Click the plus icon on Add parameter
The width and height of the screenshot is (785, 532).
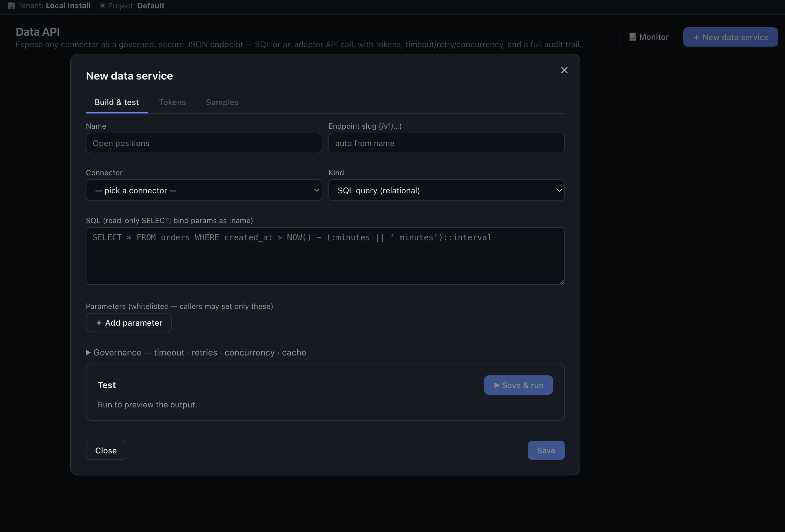pos(99,323)
